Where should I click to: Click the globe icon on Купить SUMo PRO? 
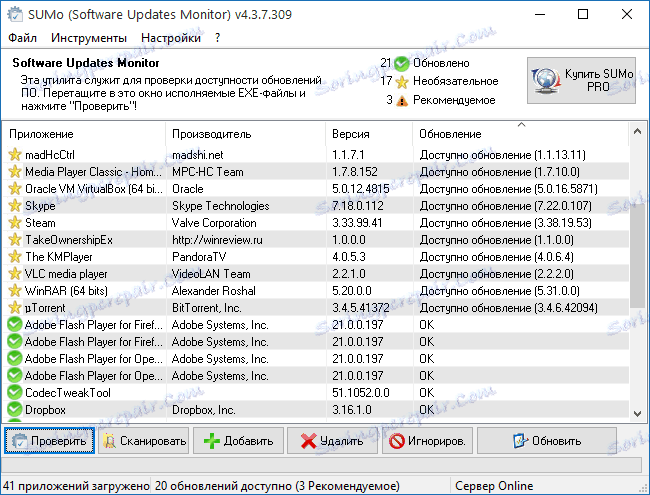(546, 80)
